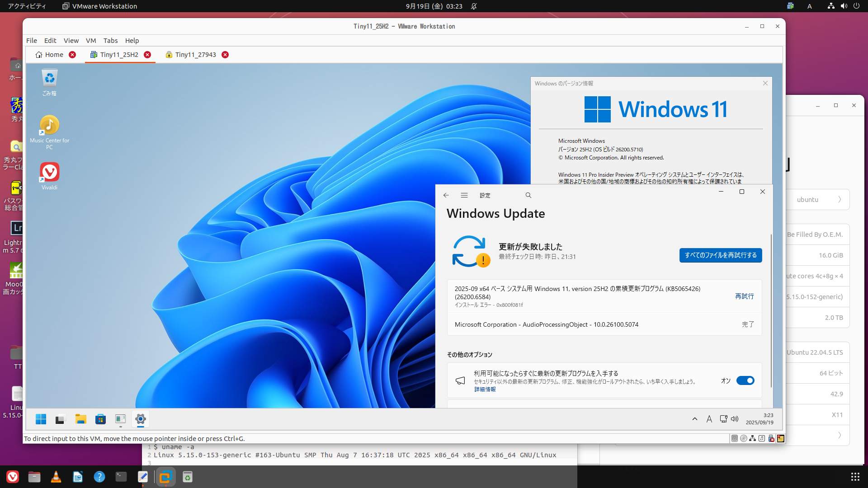This screenshot has width=868, height=488.
Task: Click the back arrow in Settings
Action: (446, 195)
